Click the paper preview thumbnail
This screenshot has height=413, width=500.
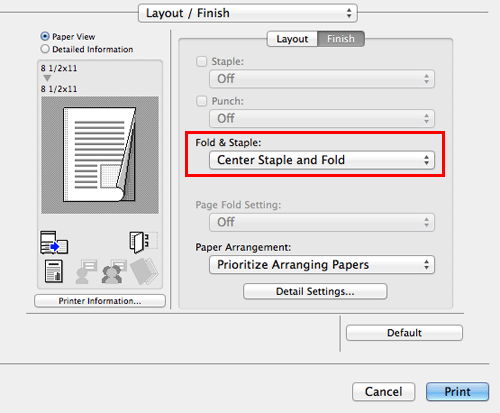click(100, 155)
